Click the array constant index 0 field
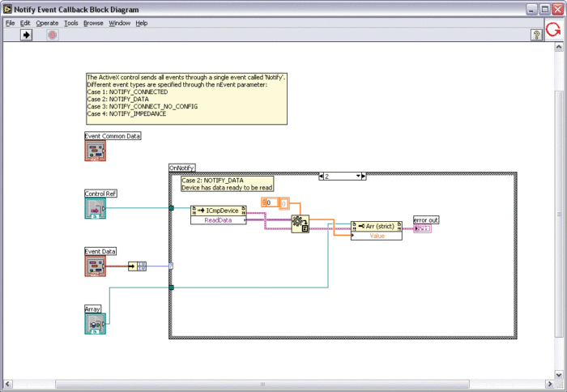The height and width of the screenshot is (392, 567). tap(272, 202)
